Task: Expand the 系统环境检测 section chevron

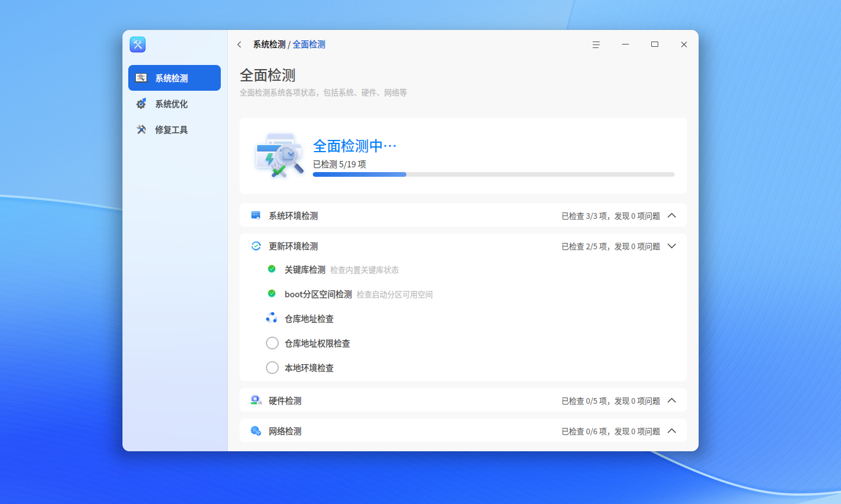Action: [672, 215]
